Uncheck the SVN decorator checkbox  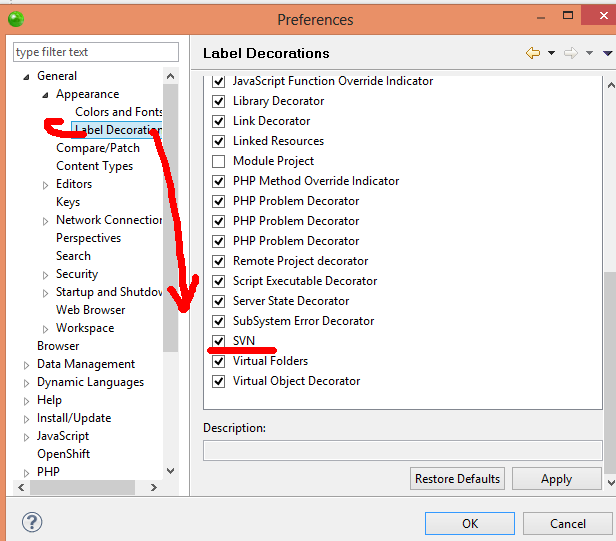coord(219,341)
